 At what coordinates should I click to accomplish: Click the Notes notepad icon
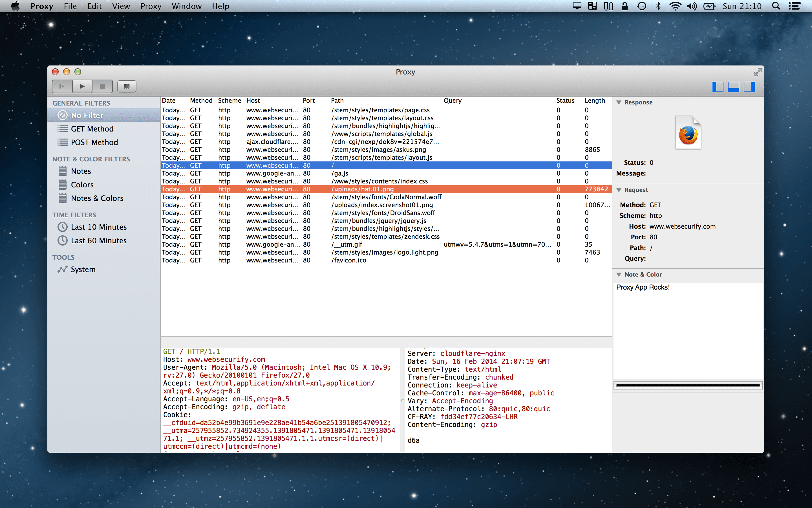pos(62,171)
